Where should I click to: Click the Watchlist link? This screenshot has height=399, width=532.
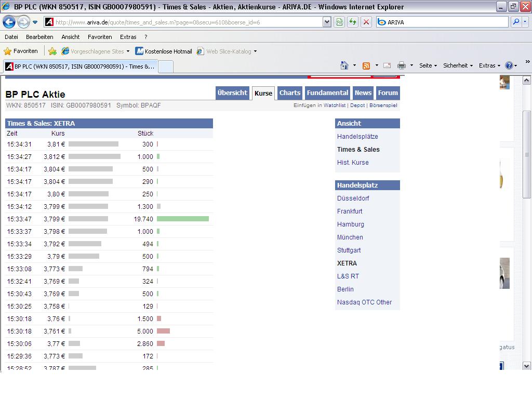coord(335,105)
